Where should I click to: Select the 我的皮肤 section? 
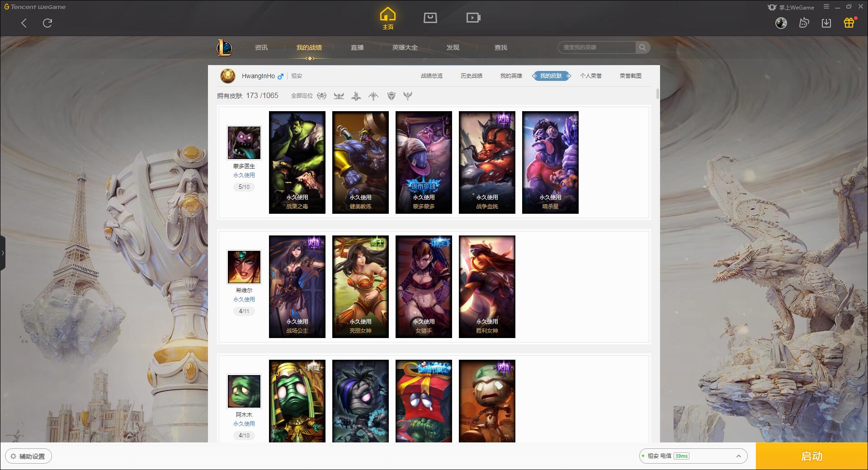[x=551, y=76]
